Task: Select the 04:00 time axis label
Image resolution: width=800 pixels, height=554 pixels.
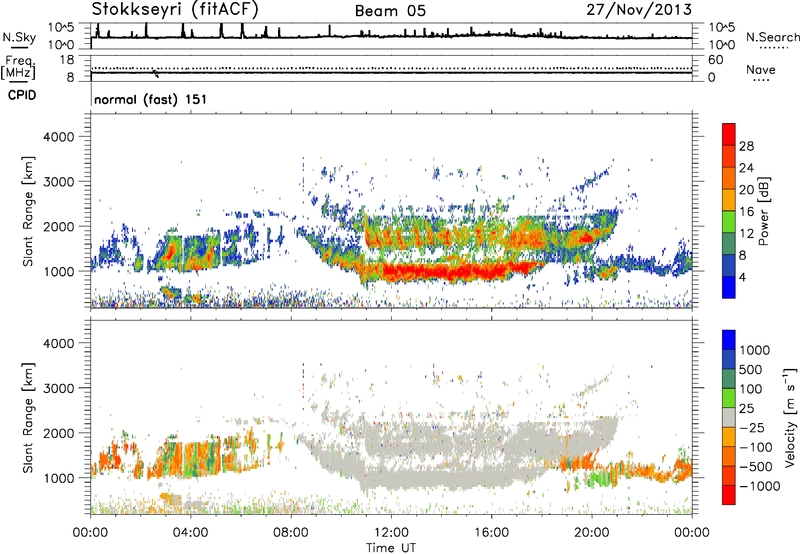Action: coord(191,533)
